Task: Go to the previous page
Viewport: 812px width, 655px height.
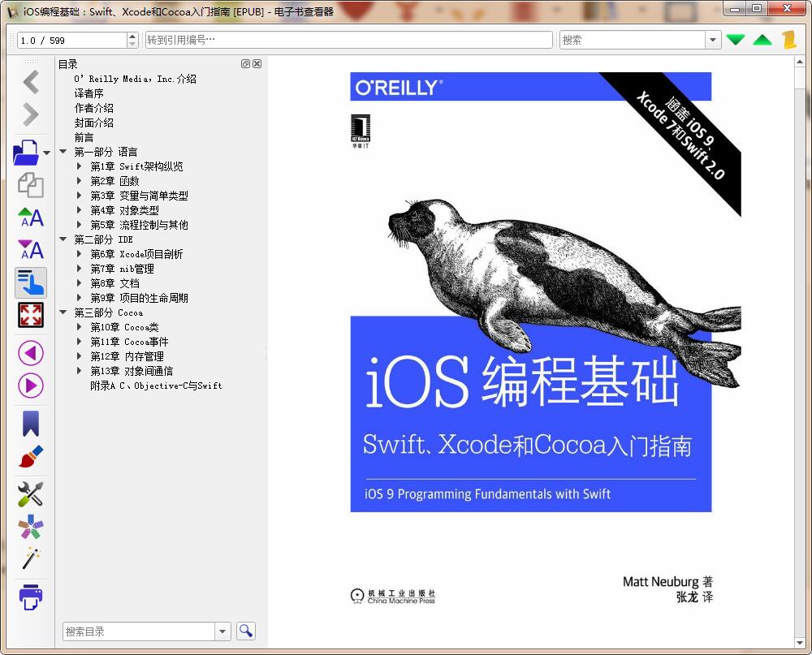Action: 30,353
